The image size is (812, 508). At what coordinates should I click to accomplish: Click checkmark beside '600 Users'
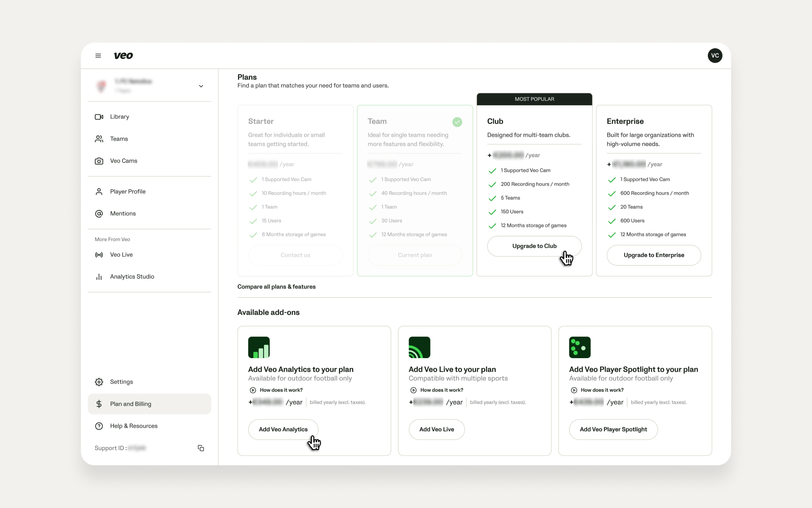[x=612, y=221]
